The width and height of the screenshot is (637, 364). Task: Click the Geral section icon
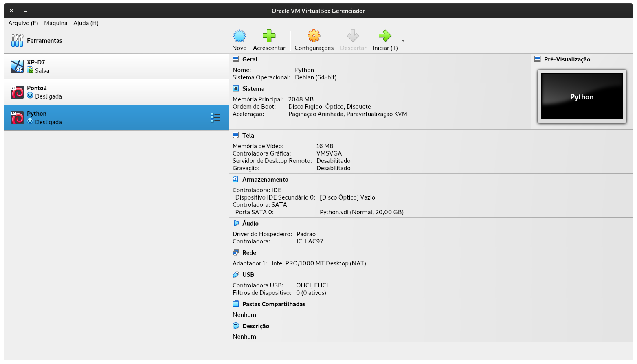pos(235,59)
